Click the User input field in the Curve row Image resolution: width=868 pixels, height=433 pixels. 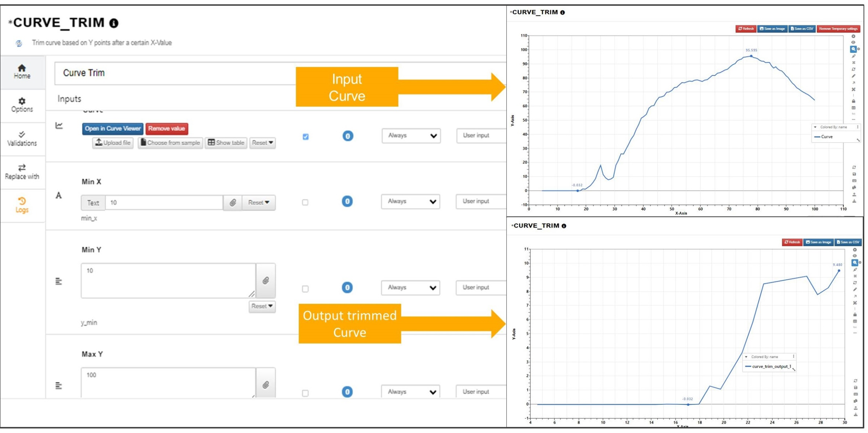pyautogui.click(x=481, y=136)
